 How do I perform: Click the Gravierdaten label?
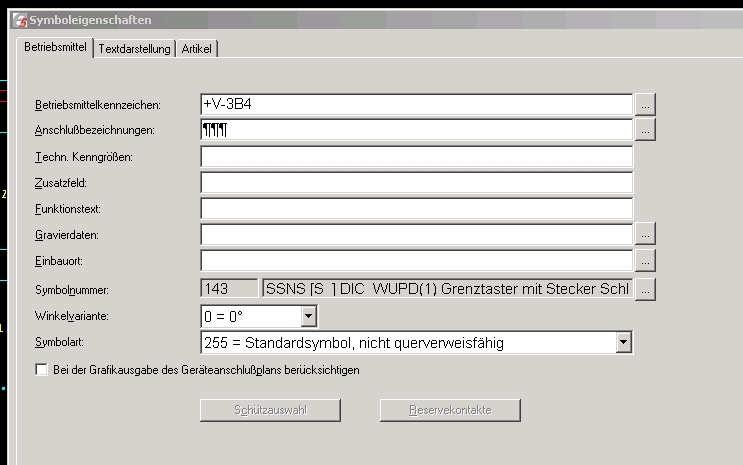tap(67, 235)
